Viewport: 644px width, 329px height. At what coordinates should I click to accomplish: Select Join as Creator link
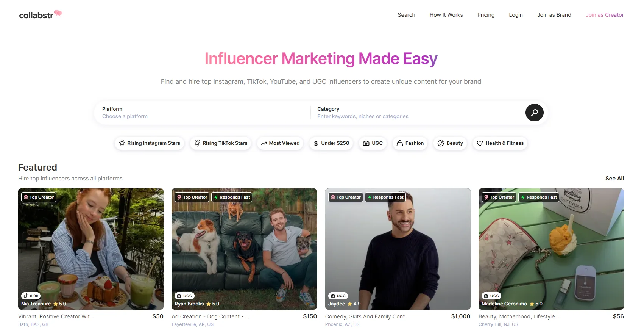pyautogui.click(x=605, y=15)
